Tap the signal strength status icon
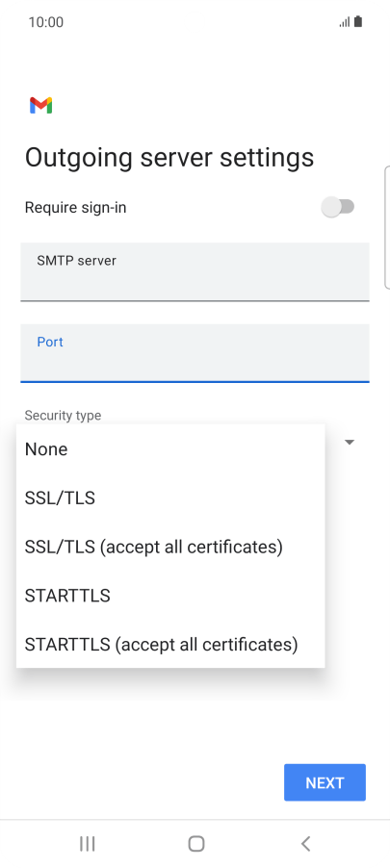The width and height of the screenshot is (390, 868). 345,22
